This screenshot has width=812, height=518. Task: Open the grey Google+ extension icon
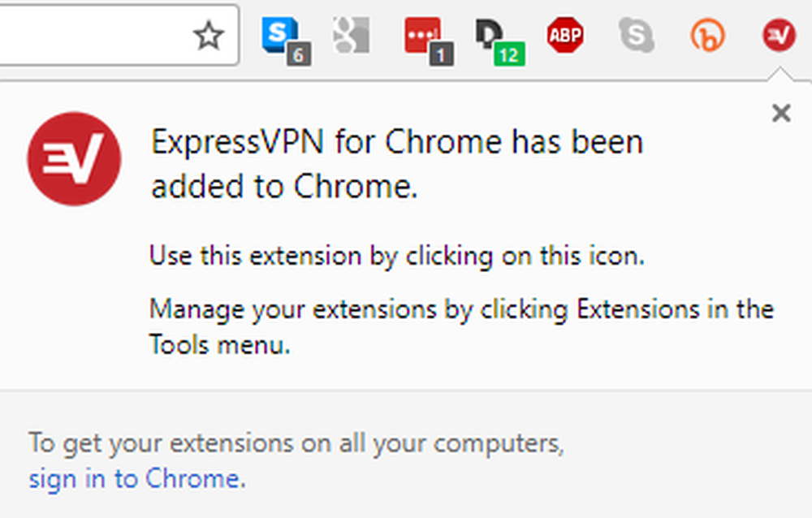(x=351, y=34)
